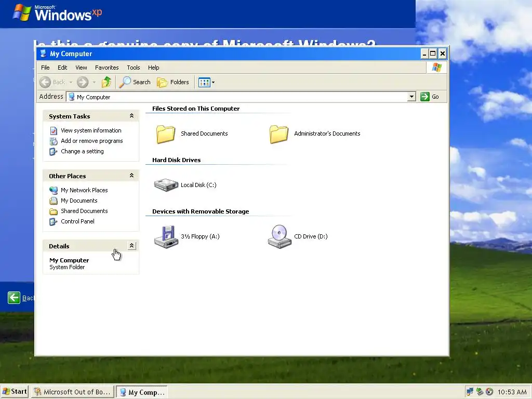This screenshot has height=399, width=532.
Task: Open the Back history dropdown arrow
Action: point(71,82)
